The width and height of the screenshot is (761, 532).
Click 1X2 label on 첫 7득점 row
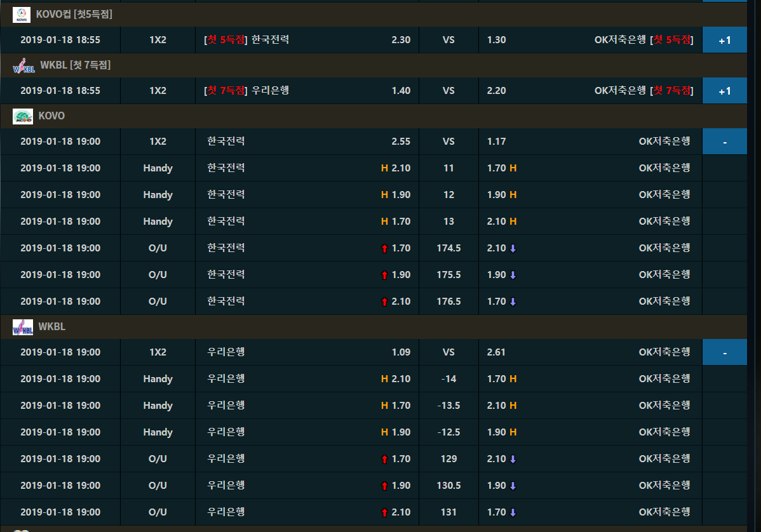coord(158,91)
